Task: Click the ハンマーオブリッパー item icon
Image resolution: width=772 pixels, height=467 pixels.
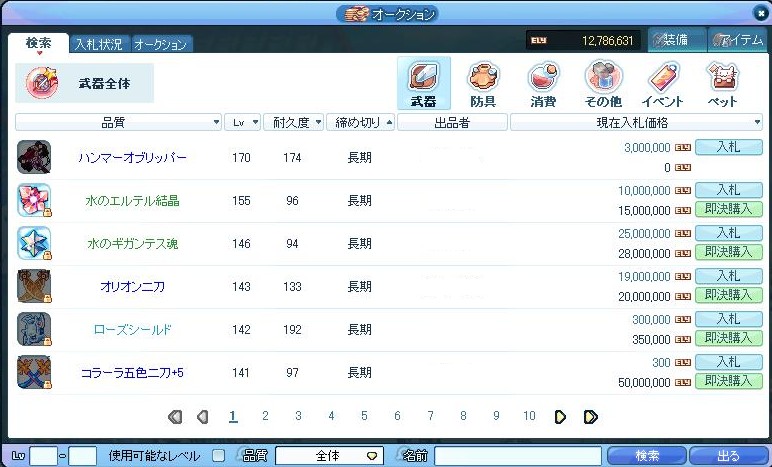Action: point(34,157)
